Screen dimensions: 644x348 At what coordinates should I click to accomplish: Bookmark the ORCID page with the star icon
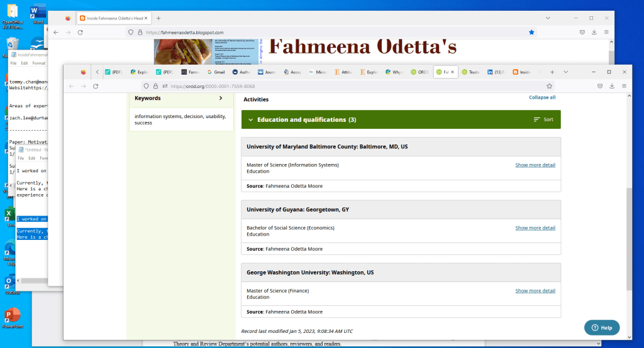point(549,86)
